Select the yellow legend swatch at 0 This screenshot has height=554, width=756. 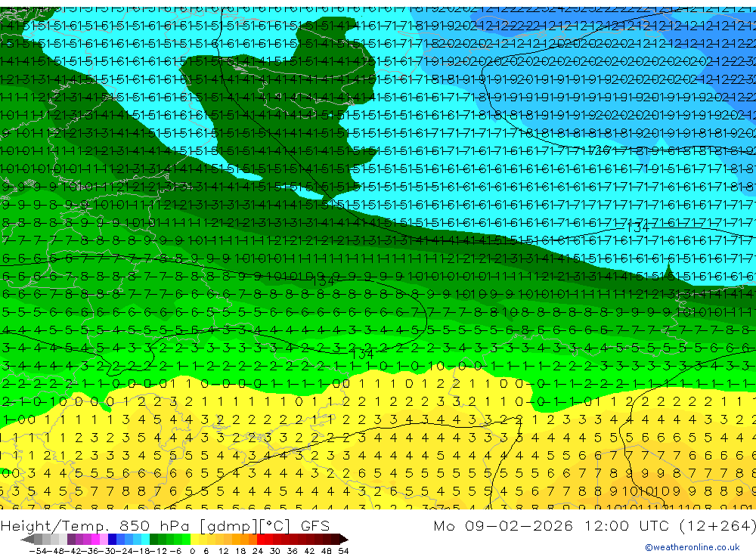click(195, 540)
